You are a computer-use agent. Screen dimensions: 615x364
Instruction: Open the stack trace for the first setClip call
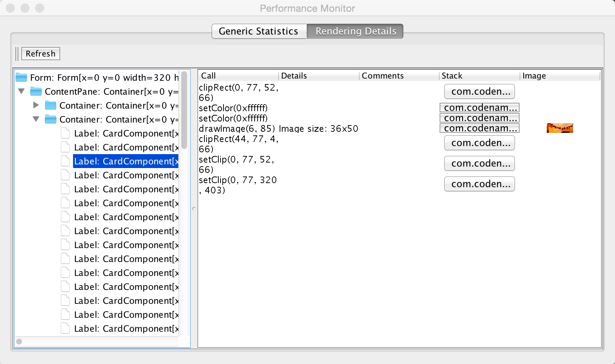[x=479, y=163]
